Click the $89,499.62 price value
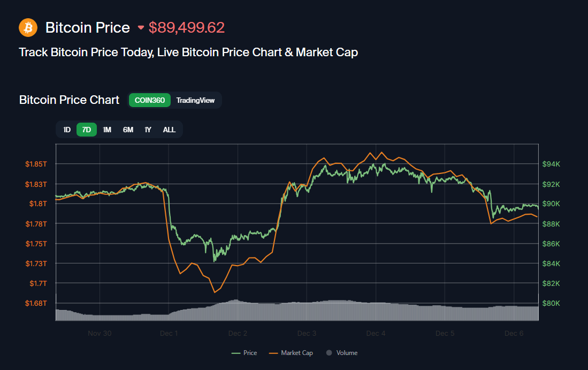The width and height of the screenshot is (588, 370). point(187,27)
